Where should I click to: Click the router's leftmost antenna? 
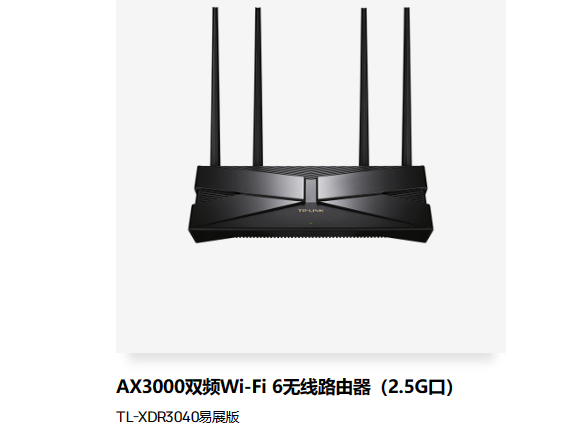coord(215,87)
